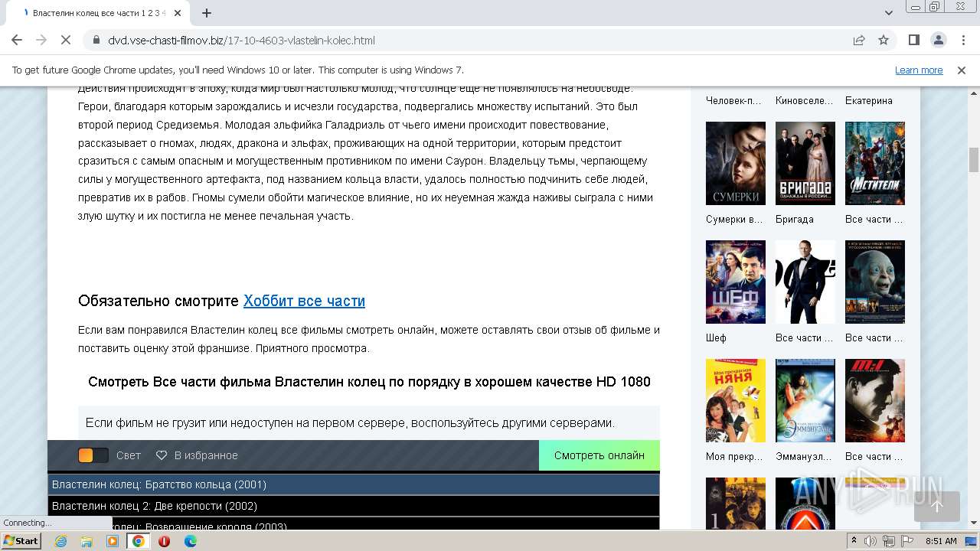Open the Мстители movie poster
Screen dimensions: 980x551
click(875, 163)
